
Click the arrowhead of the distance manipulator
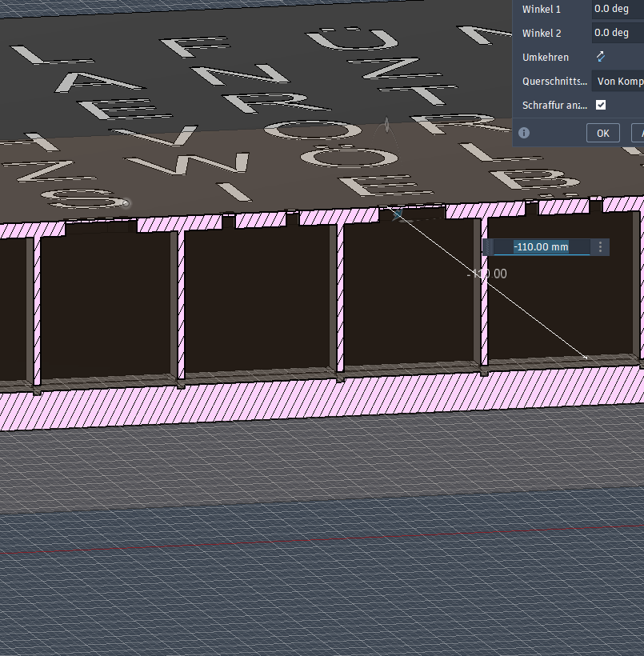point(585,357)
